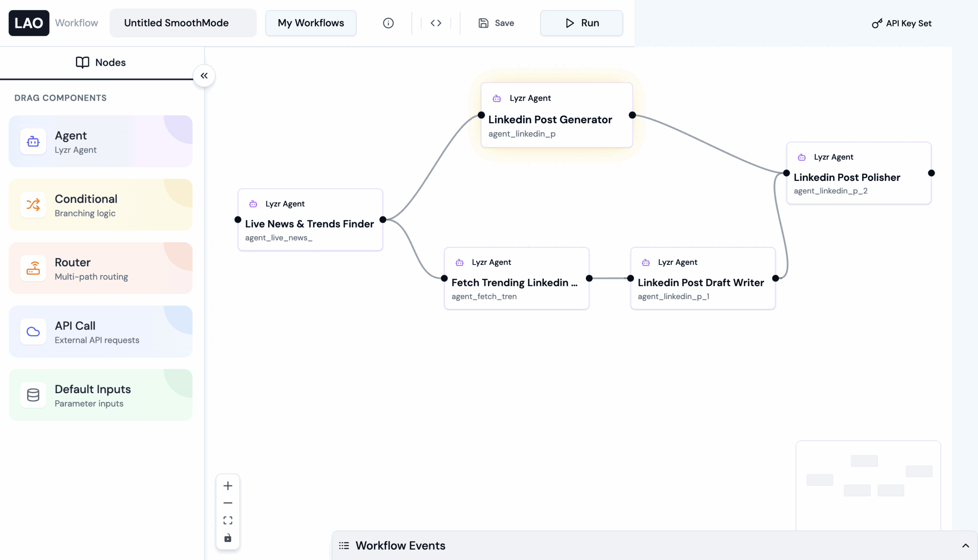This screenshot has width=978, height=560.
Task: Run the workflow
Action: pyautogui.click(x=581, y=23)
